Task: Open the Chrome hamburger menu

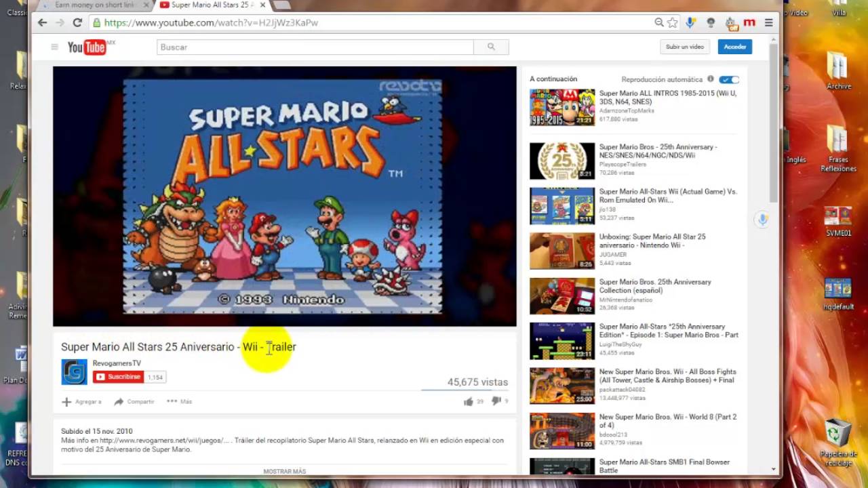Action: click(768, 22)
